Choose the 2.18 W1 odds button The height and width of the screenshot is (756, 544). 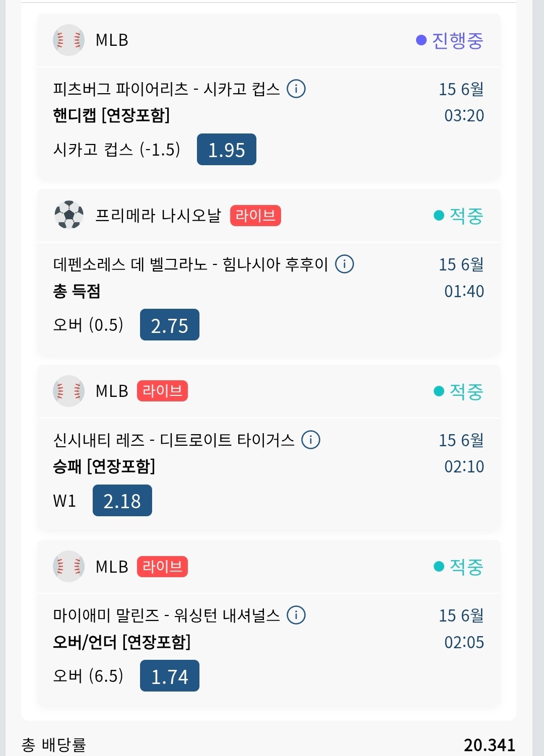click(x=122, y=500)
